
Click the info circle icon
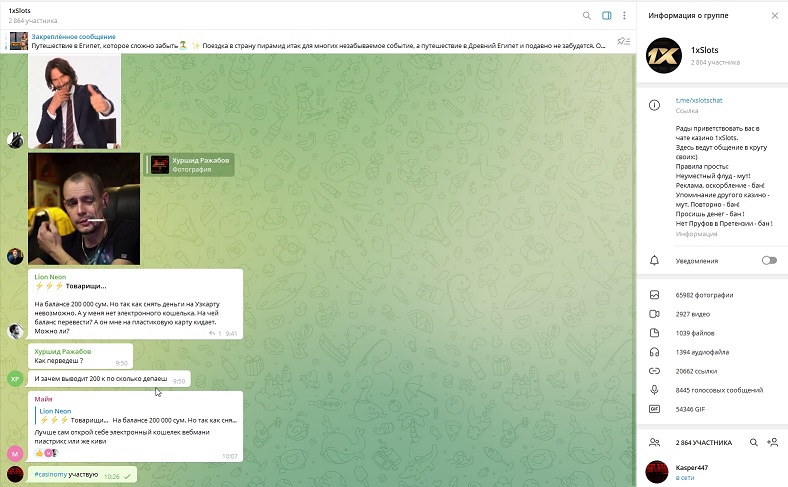(654, 105)
